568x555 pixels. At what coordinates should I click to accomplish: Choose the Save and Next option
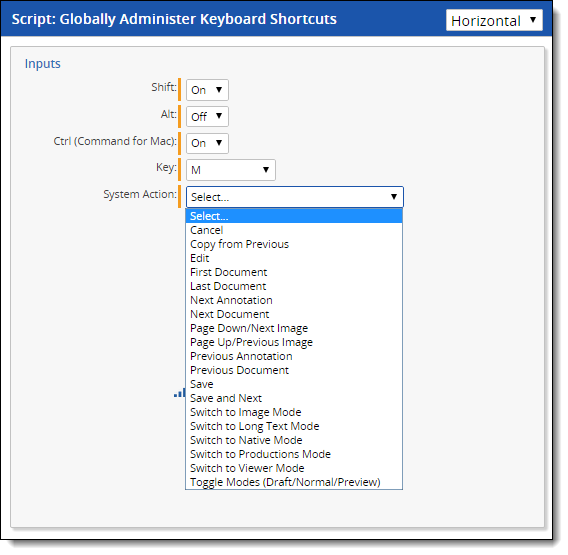(294, 398)
